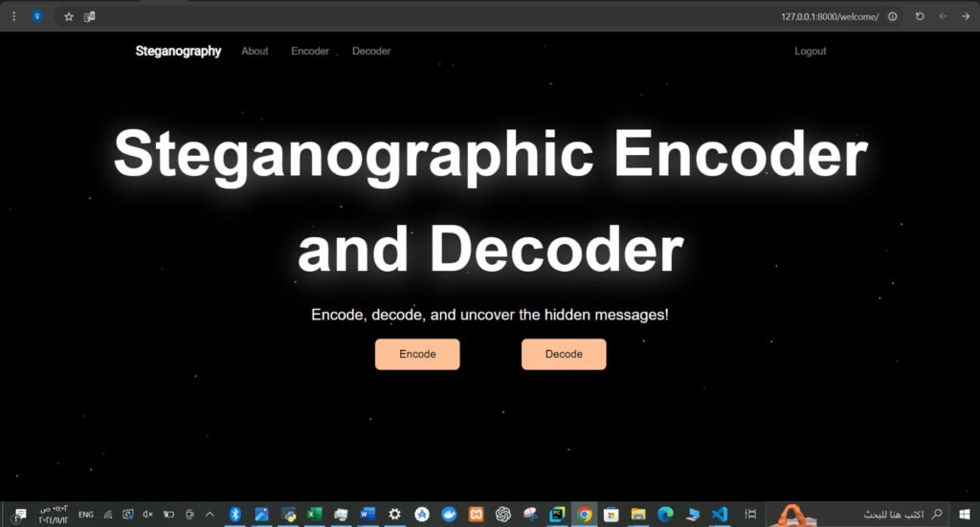Go to Encoder in the navigation bar
The image size is (980, 527).
310,51
